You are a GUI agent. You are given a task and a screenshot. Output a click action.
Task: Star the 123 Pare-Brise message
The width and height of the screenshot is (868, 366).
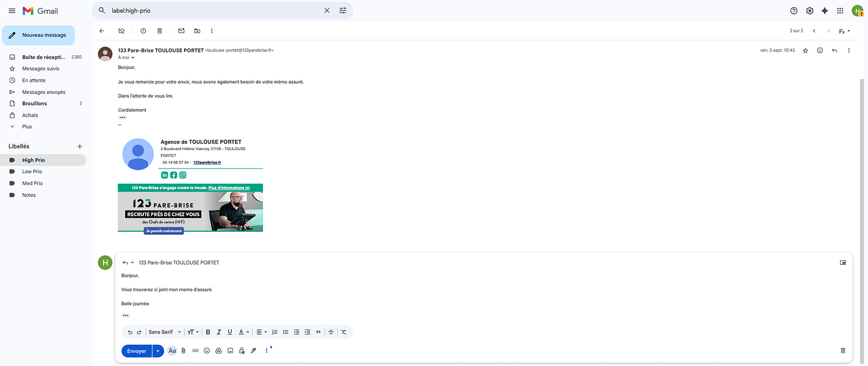coord(805,50)
